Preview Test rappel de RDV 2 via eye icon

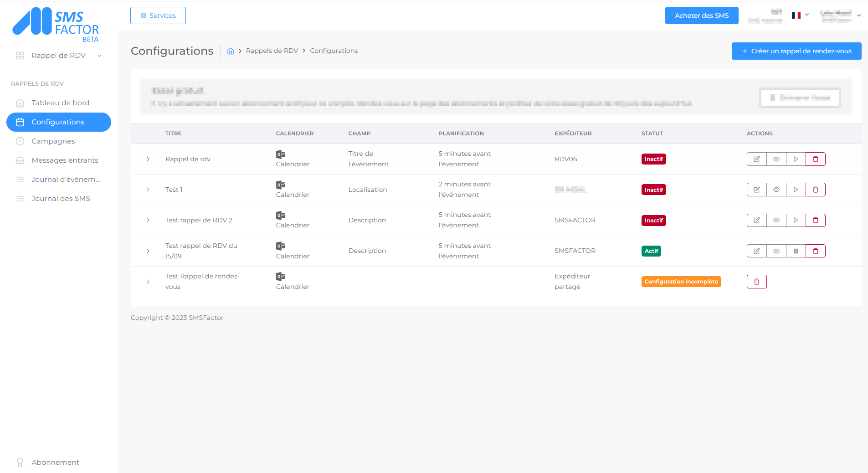[x=776, y=221]
